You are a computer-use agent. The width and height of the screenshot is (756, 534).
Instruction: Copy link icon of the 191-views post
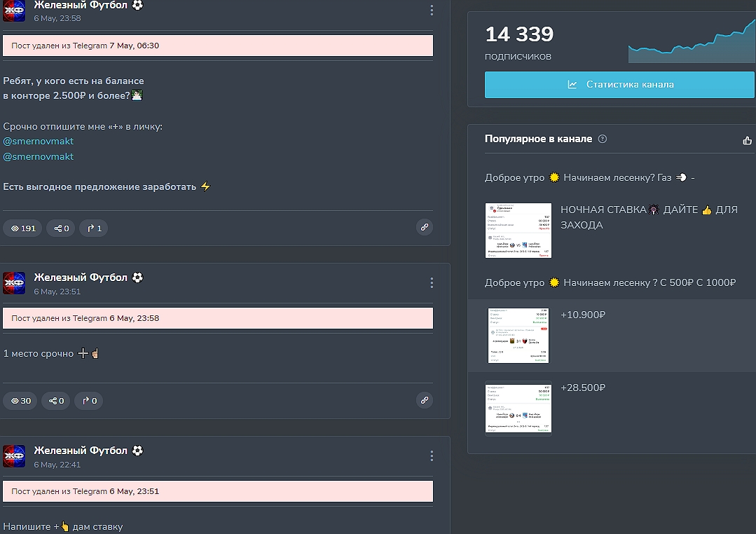pos(424,228)
